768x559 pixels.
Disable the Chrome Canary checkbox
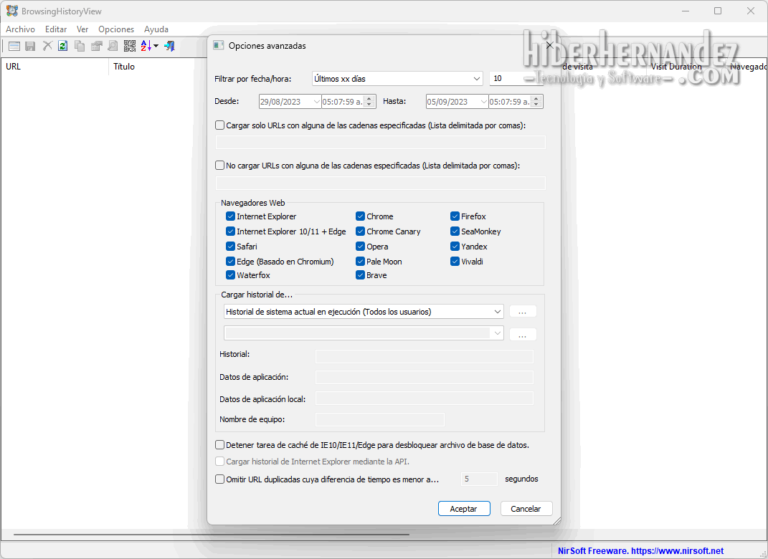click(x=361, y=231)
